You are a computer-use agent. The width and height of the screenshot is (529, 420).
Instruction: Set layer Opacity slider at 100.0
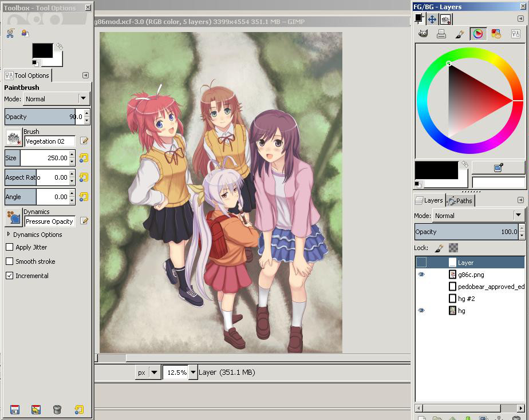[x=467, y=232]
